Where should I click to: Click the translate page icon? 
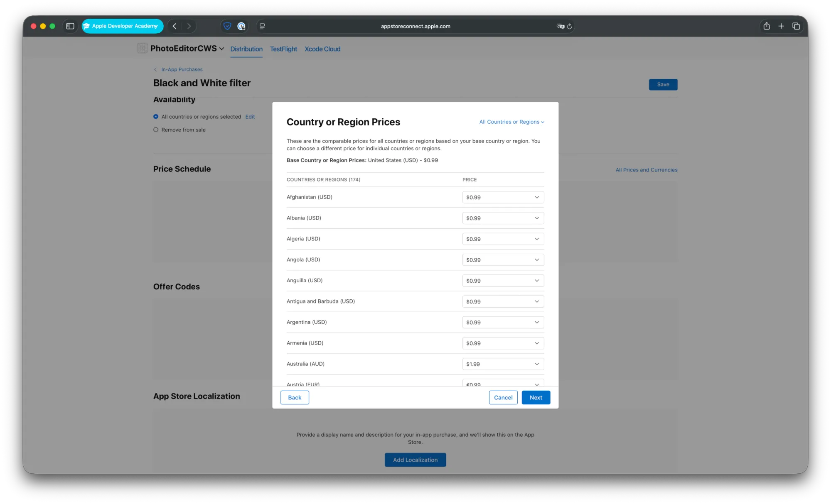[x=560, y=26]
